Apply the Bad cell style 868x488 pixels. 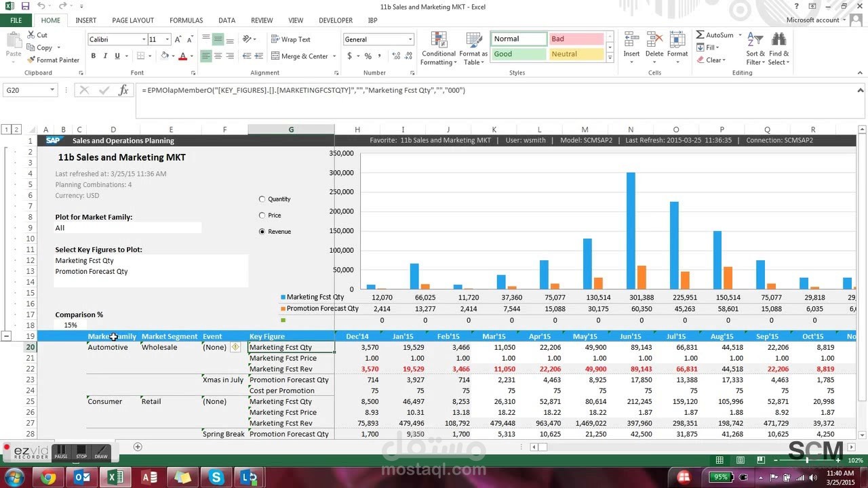(576, 39)
